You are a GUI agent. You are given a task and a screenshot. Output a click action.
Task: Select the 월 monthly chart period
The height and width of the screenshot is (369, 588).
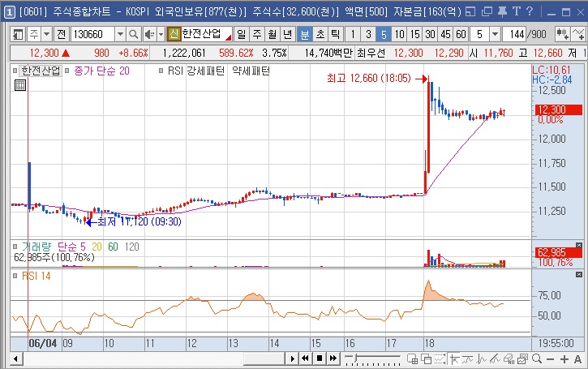(x=273, y=35)
